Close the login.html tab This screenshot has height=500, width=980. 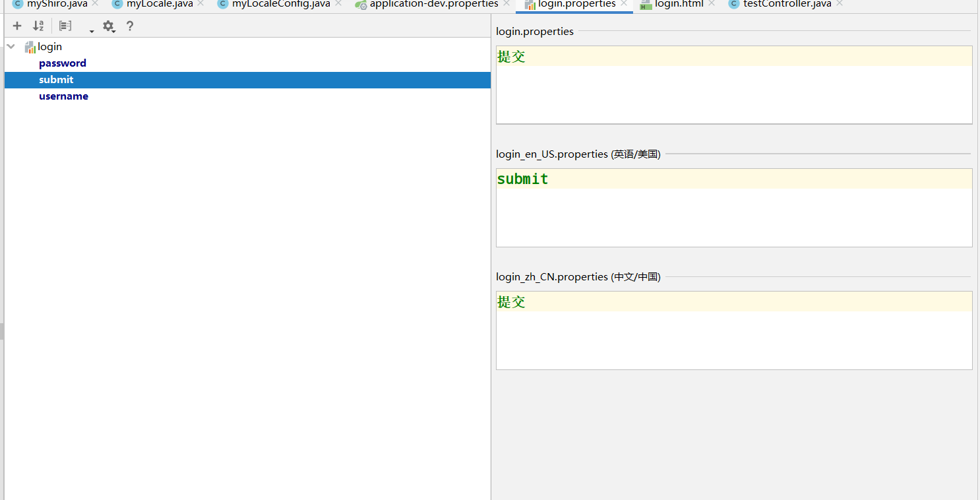click(x=712, y=3)
